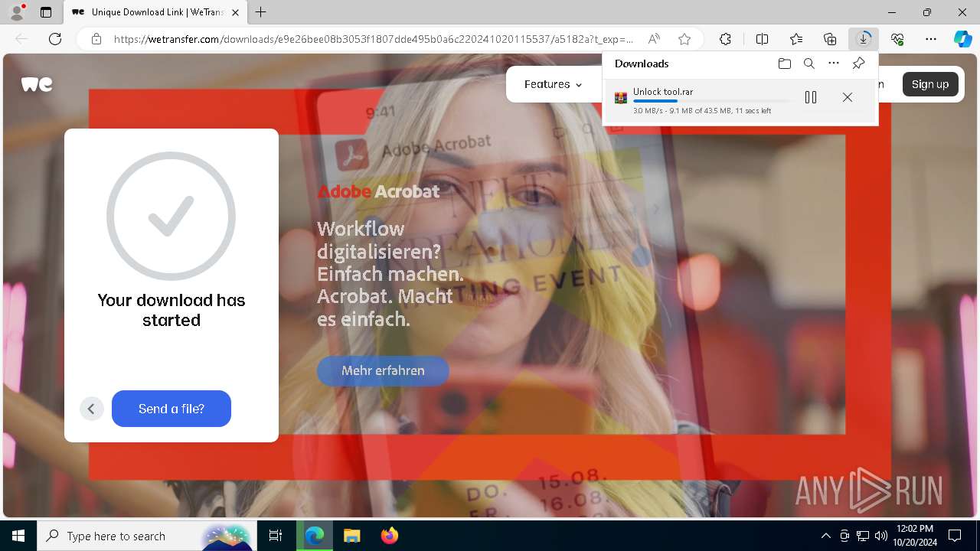Open the notification center icon
This screenshot has width=980, height=551.
pyautogui.click(x=955, y=536)
